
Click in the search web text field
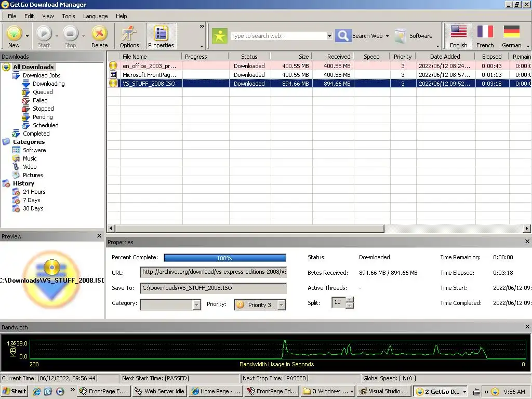point(278,36)
